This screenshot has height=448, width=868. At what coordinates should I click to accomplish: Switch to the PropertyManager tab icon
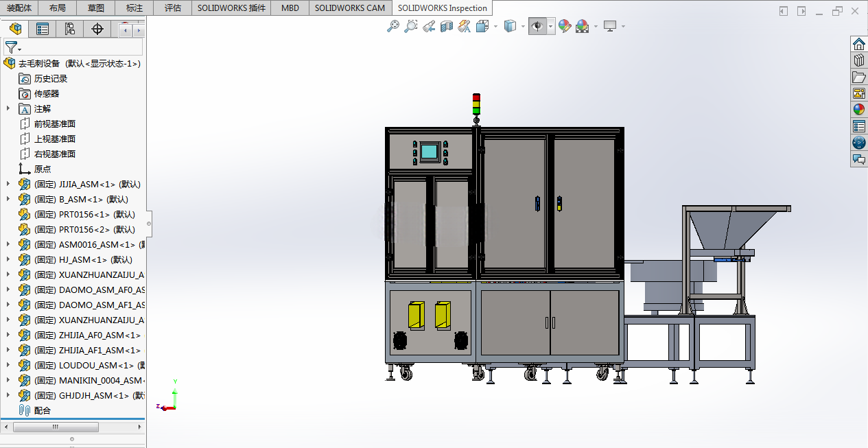click(43, 29)
